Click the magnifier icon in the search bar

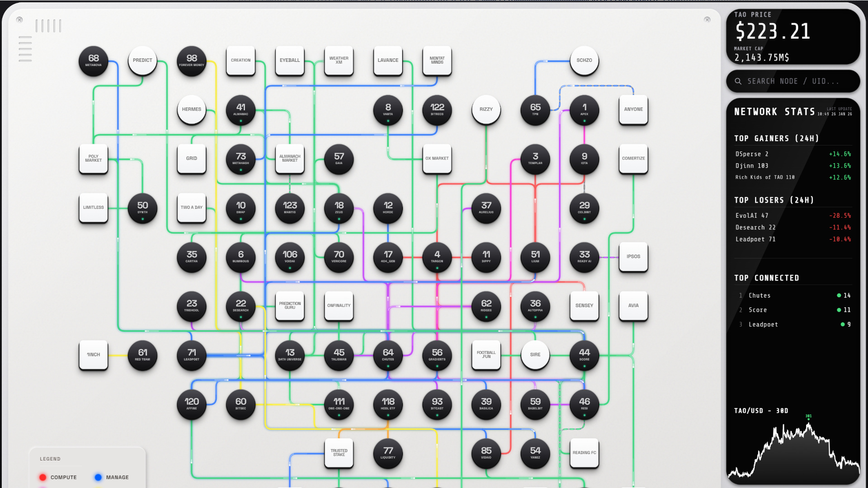(737, 81)
